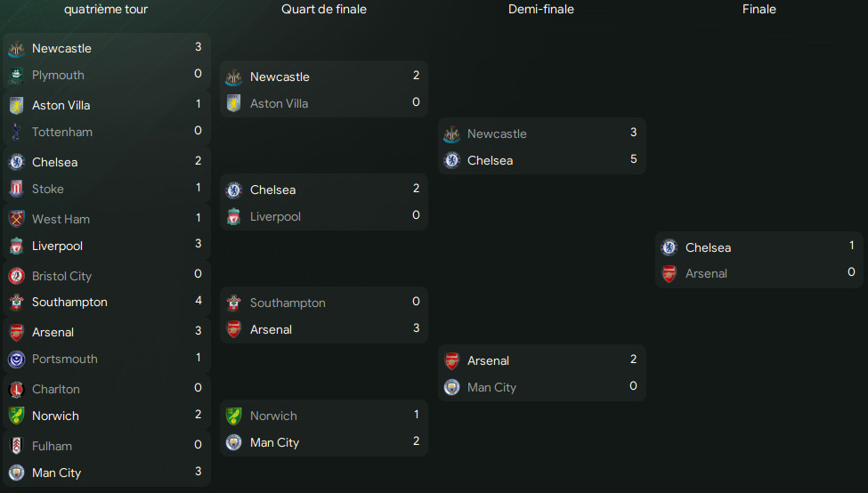Open Chelsea 5 score in Demi-finale
Viewport: 868px width, 493px height.
tap(633, 159)
